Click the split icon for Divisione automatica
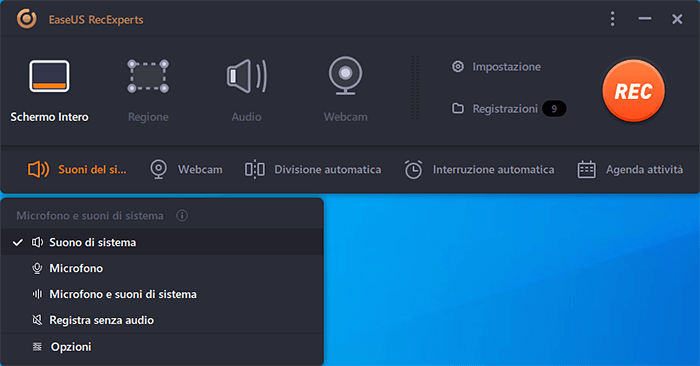The width and height of the screenshot is (700, 366). tap(254, 170)
